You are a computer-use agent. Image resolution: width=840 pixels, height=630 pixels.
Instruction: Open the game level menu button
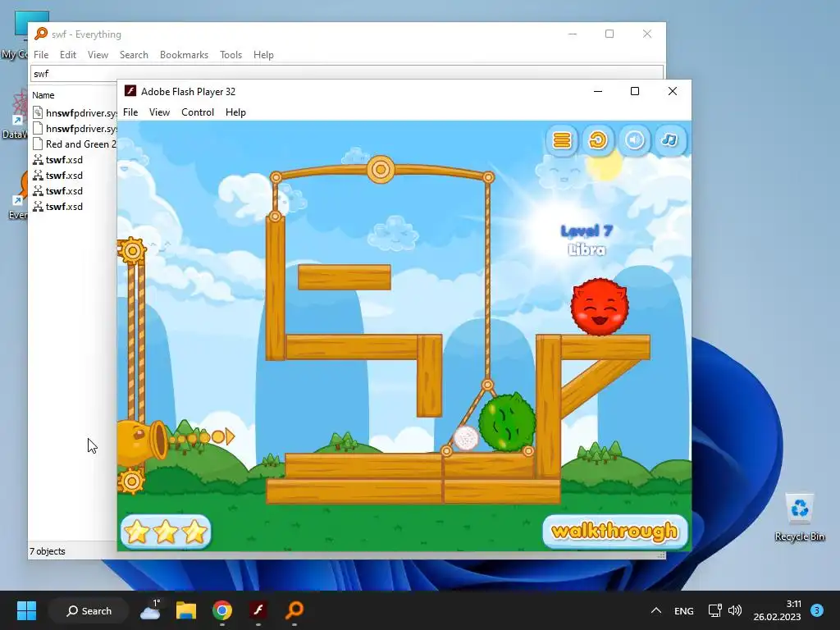tap(561, 140)
